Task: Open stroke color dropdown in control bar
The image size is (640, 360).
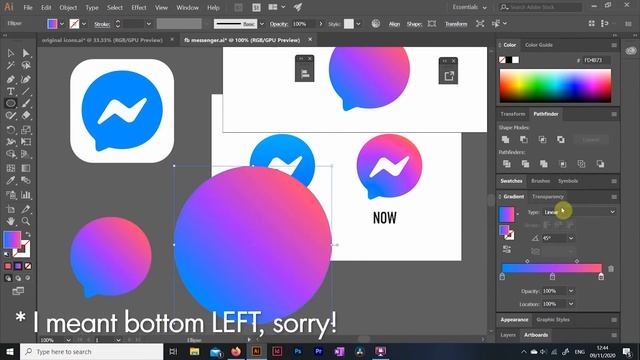Action: point(84,24)
